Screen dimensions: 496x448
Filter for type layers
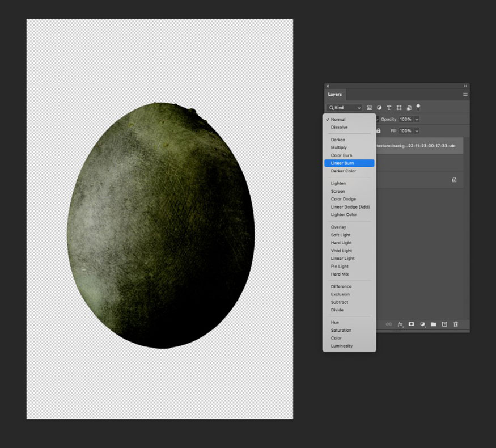389,108
